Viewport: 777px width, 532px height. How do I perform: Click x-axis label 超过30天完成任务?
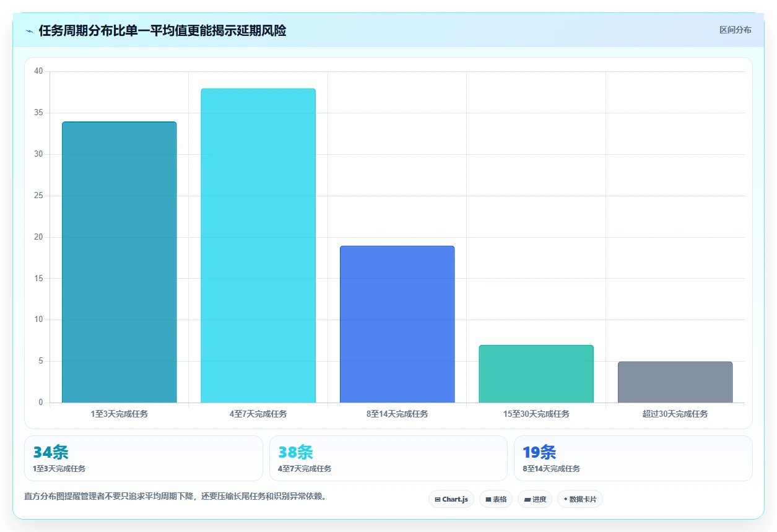(675, 414)
